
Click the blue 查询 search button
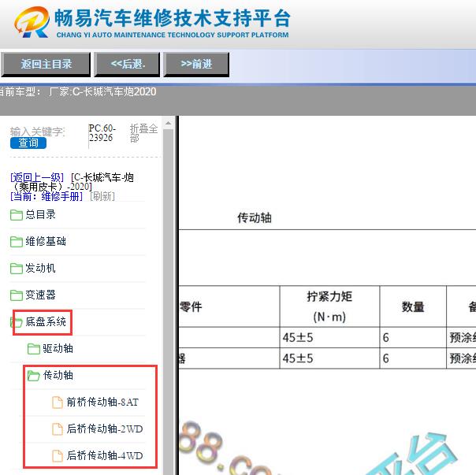click(28, 143)
